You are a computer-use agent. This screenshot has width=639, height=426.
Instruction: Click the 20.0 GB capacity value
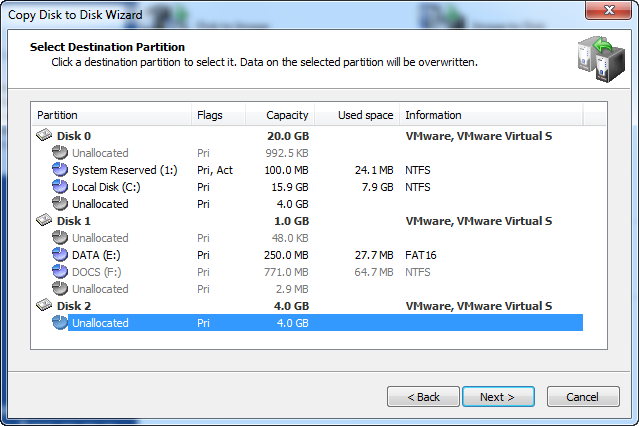click(x=288, y=136)
